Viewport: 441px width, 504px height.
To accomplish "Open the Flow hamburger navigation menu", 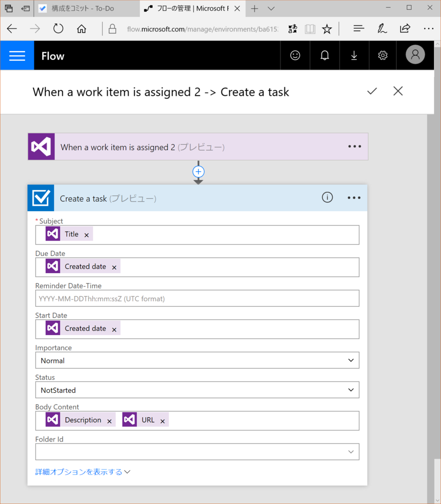I will (x=17, y=56).
